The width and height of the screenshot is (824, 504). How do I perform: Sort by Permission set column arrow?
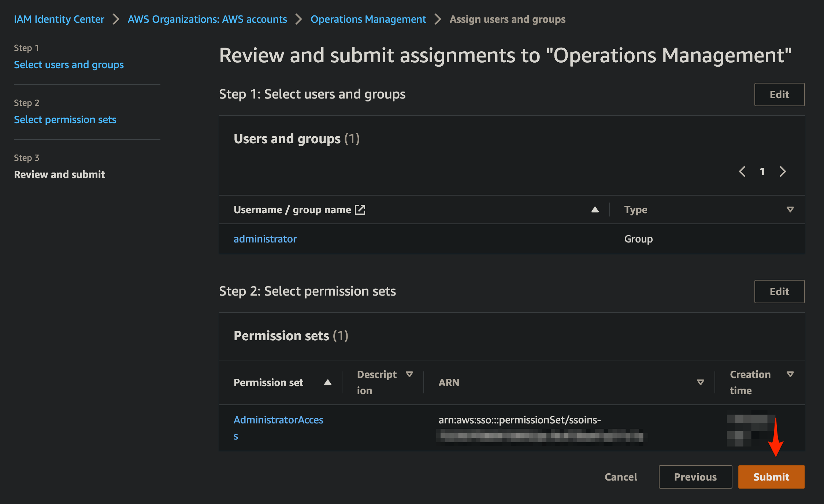[328, 382]
